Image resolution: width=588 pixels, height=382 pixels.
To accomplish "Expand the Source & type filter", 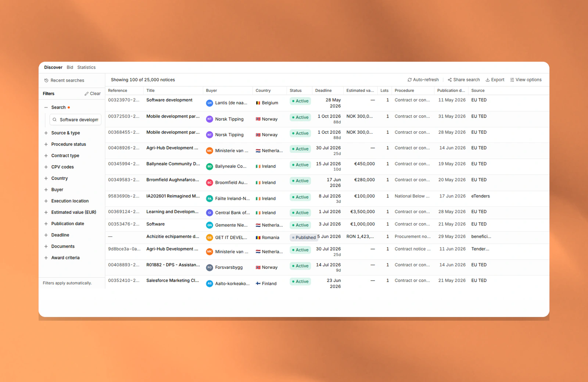I will [x=46, y=133].
